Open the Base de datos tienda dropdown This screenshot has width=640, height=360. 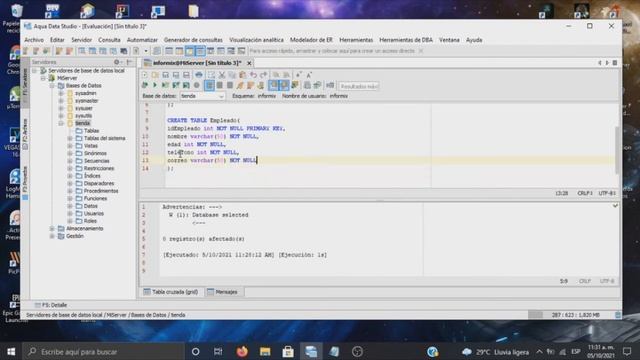click(x=202, y=96)
